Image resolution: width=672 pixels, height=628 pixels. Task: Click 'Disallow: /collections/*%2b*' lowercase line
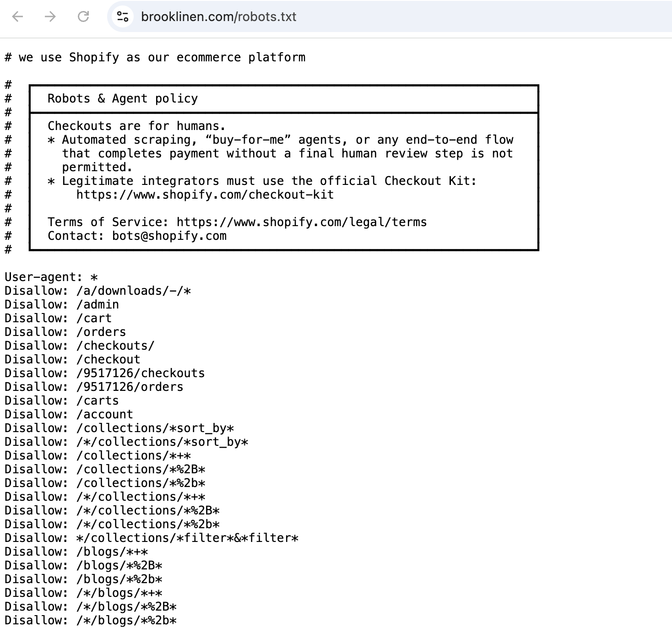[105, 483]
